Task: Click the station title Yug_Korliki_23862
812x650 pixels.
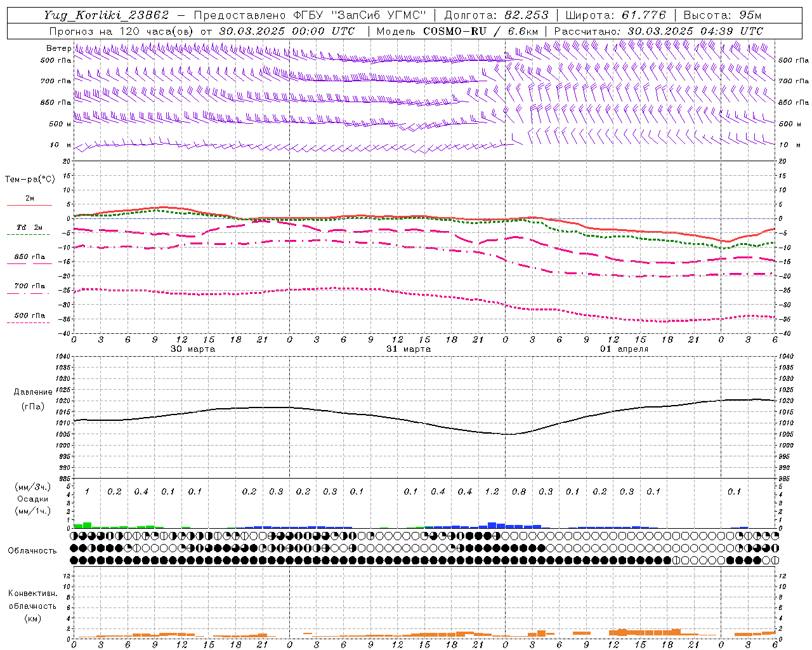Action: pos(107,15)
